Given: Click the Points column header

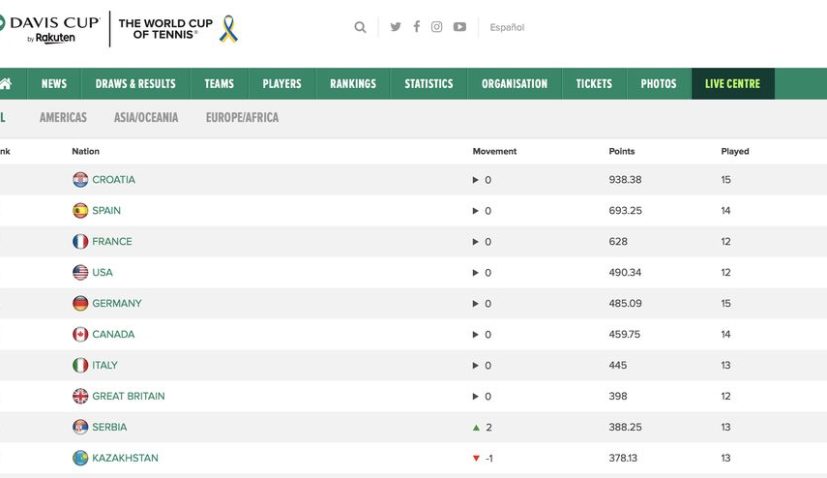Looking at the screenshot, I should [621, 152].
